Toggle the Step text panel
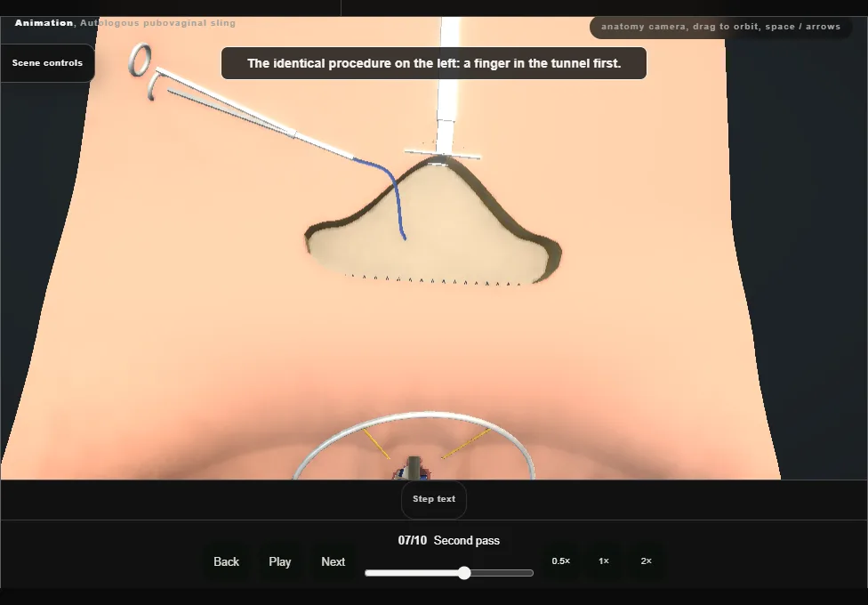The image size is (868, 605). [434, 499]
